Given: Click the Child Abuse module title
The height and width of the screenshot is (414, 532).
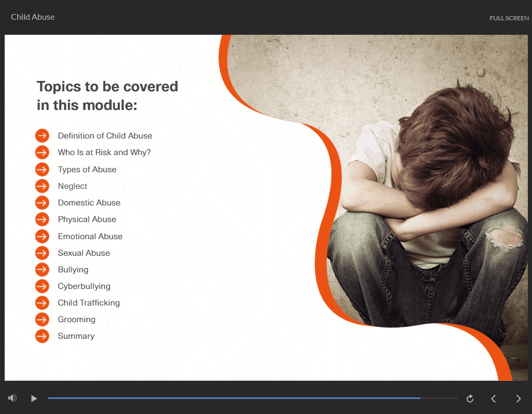Looking at the screenshot, I should coord(33,17).
